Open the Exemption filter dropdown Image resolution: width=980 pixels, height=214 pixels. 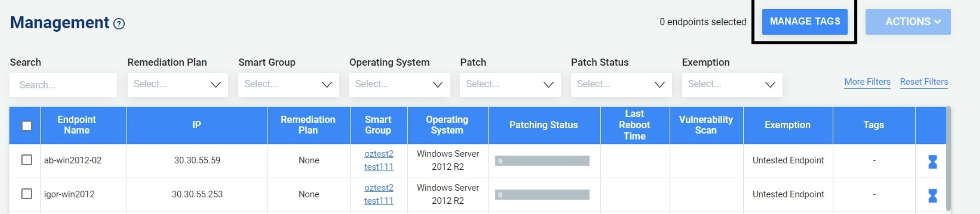732,85
